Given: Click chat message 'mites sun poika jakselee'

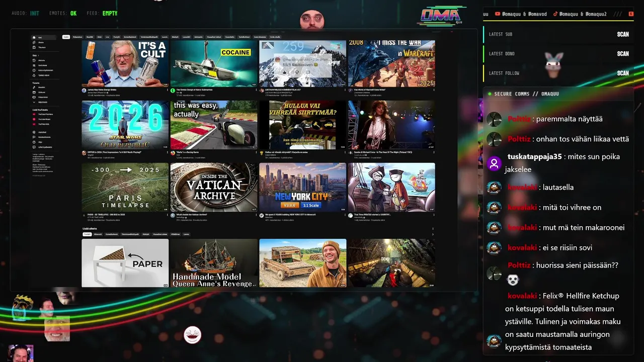Looking at the screenshot, I should (x=562, y=163).
